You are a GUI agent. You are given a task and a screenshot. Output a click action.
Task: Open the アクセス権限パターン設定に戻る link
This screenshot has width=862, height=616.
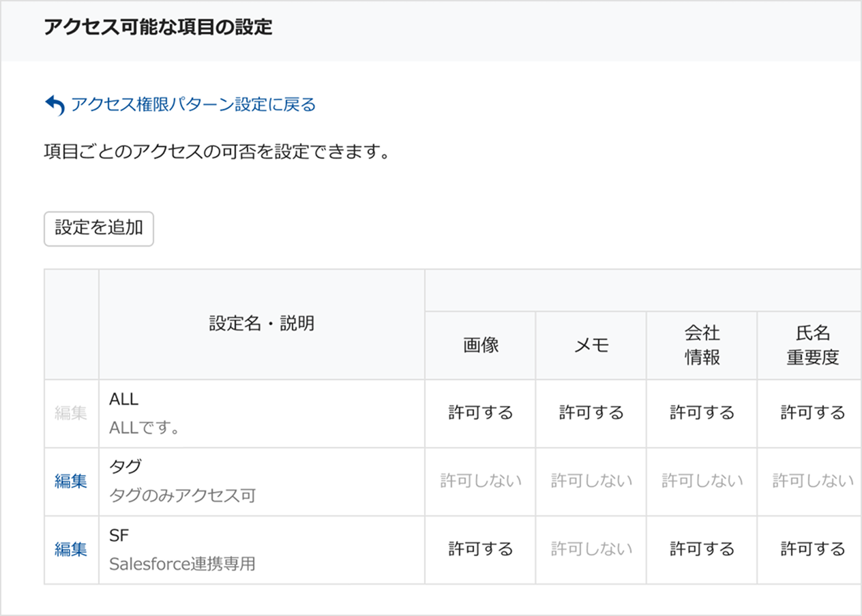click(x=193, y=105)
